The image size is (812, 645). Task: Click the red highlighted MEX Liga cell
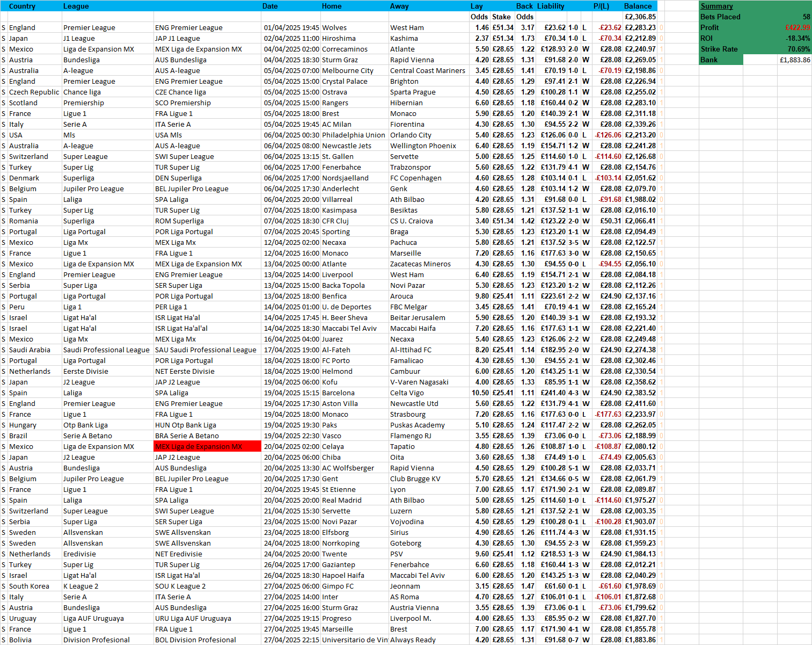coord(207,446)
